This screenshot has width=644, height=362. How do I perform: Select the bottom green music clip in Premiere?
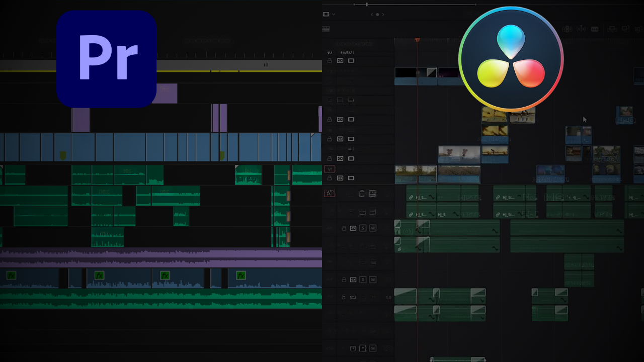[x=161, y=298]
